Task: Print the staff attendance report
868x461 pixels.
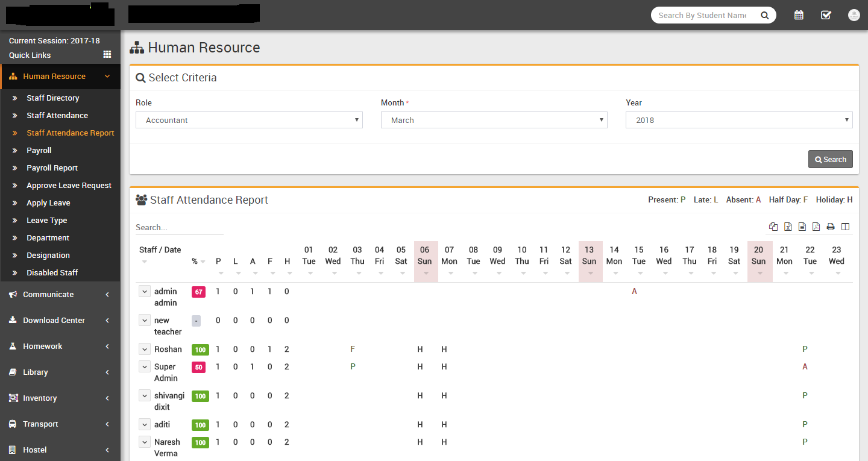Action: 831,227
